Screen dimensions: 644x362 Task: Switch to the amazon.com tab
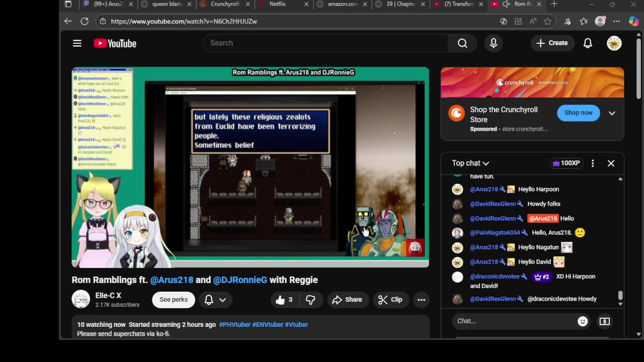343,4
